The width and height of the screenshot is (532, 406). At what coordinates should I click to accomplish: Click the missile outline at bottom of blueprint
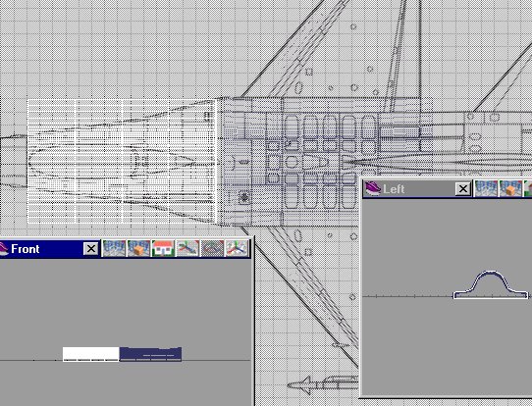[322, 385]
